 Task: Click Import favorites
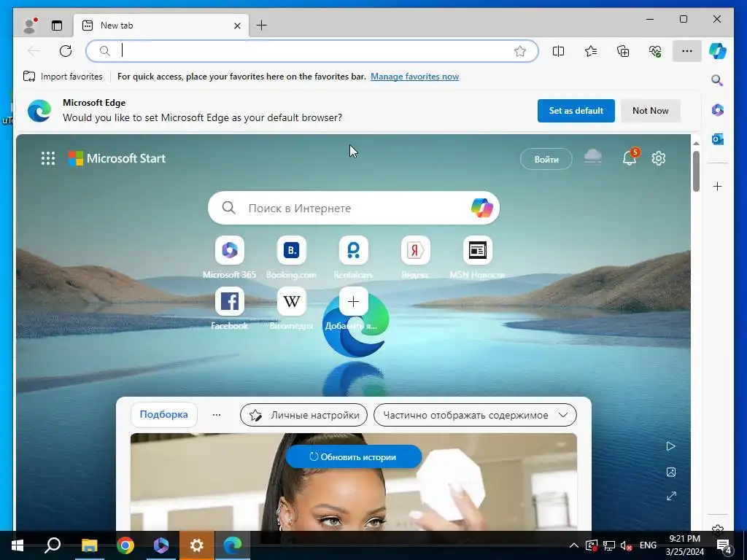pos(63,77)
